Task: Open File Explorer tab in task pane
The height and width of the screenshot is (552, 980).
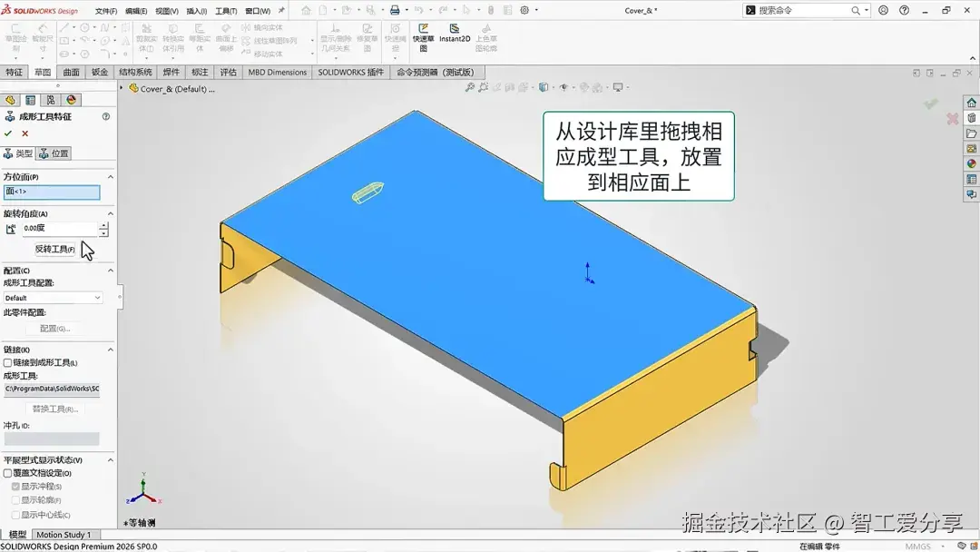Action: click(x=971, y=133)
